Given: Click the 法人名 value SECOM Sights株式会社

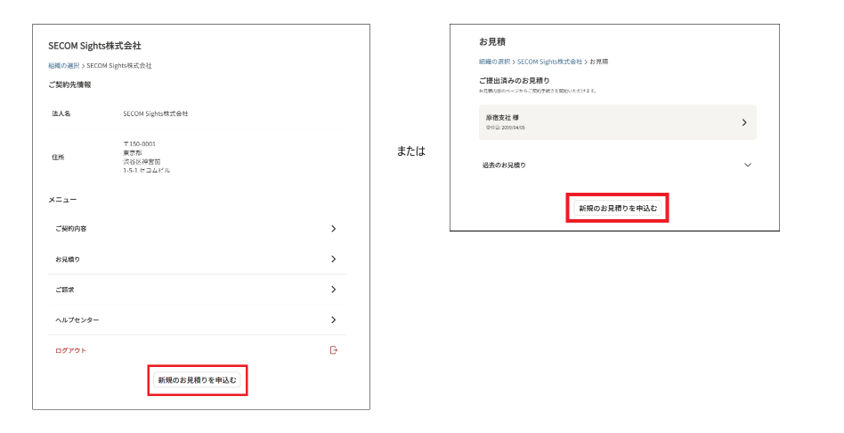Looking at the screenshot, I should pos(156,114).
